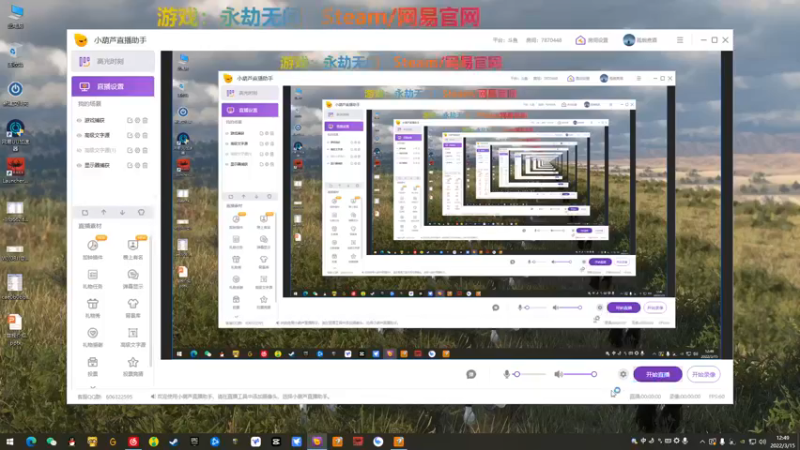Rename the 游戏捕获 source via edit icon
The width and height of the screenshot is (800, 450).
[130, 120]
